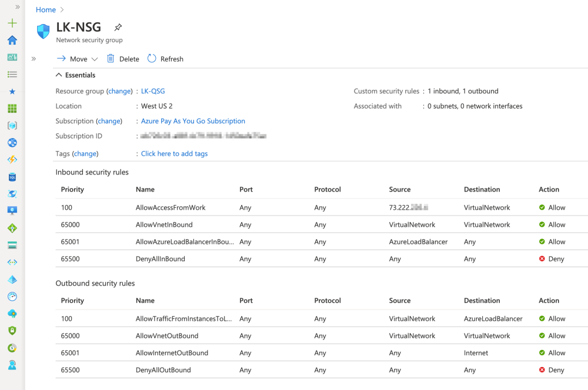588x390 pixels.
Task: Open the Dashboard chart icon in the sidebar
Action: [12, 58]
